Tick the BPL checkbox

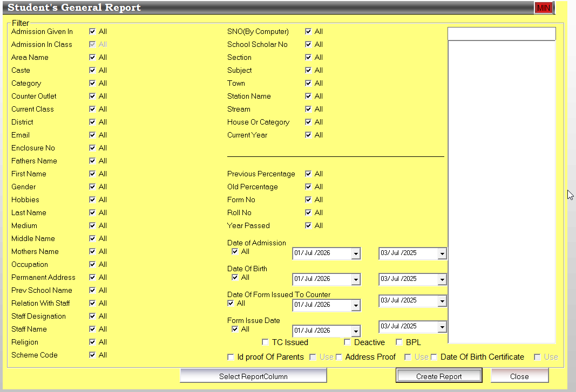(399, 342)
